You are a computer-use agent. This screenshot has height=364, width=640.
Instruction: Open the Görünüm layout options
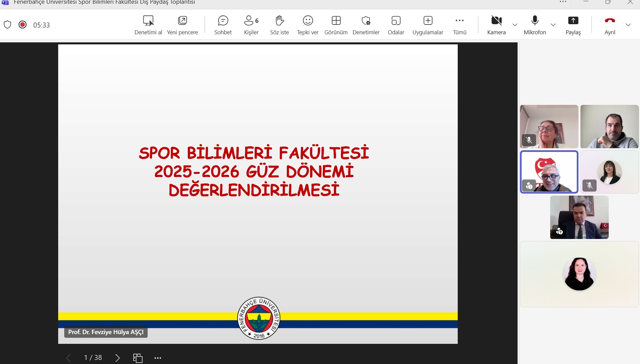pyautogui.click(x=336, y=25)
